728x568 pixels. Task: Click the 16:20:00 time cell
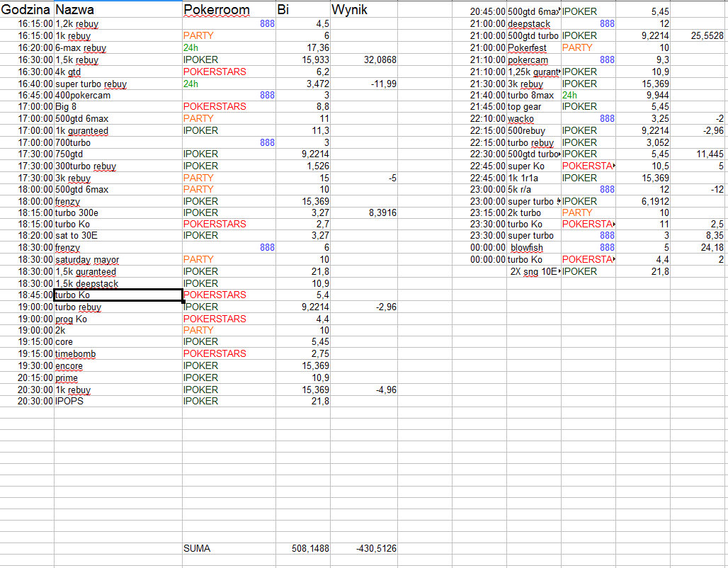[x=27, y=48]
